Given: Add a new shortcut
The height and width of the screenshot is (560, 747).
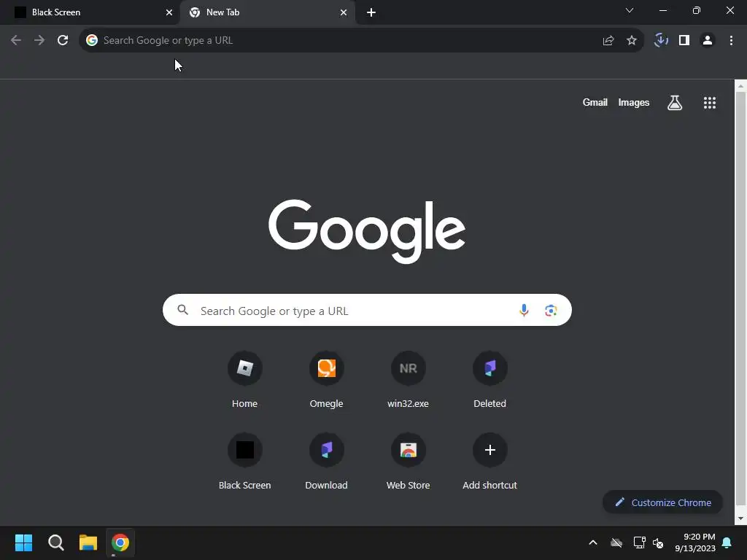Looking at the screenshot, I should point(489,462).
